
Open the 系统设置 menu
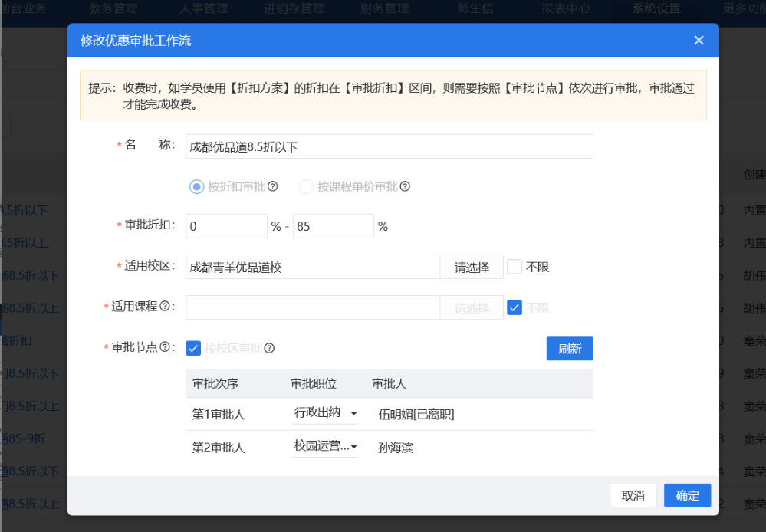coord(656,8)
